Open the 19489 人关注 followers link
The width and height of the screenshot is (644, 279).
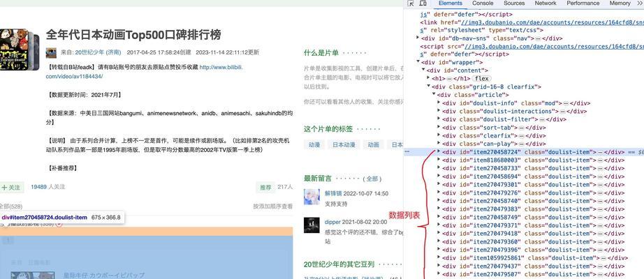pyautogui.click(x=47, y=187)
